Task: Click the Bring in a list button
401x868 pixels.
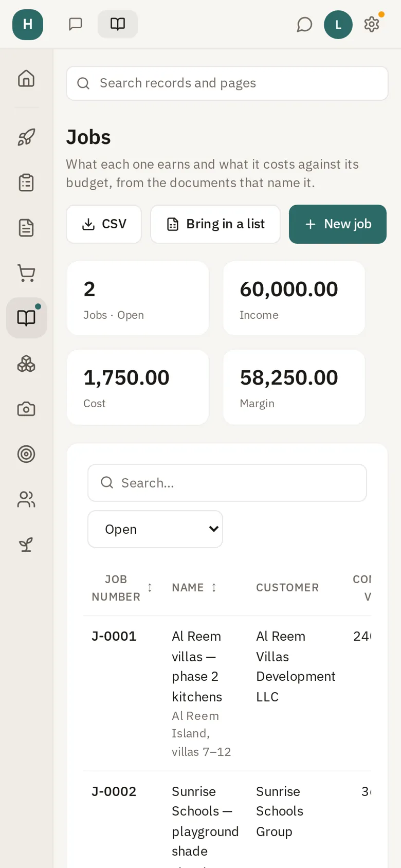Action: point(215,224)
